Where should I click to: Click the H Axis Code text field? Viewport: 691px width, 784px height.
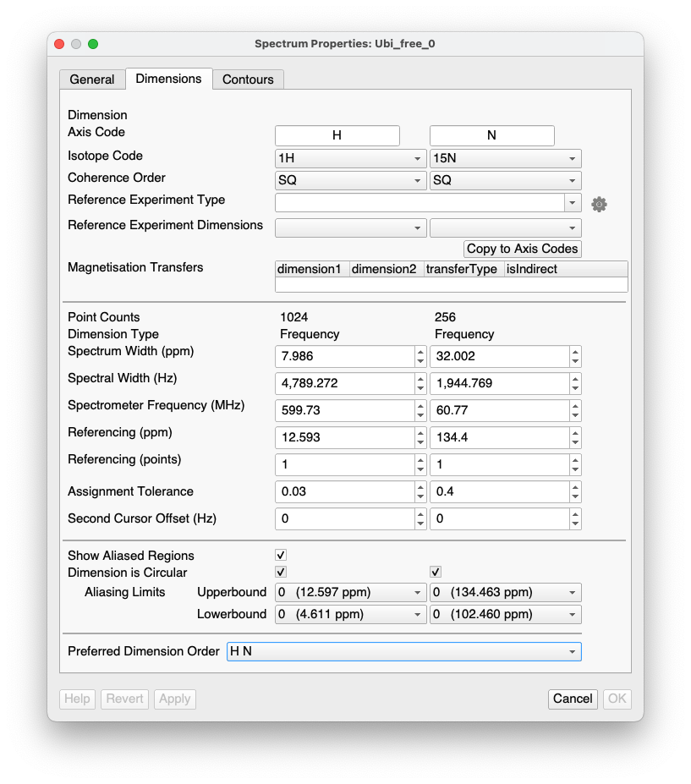click(x=337, y=135)
